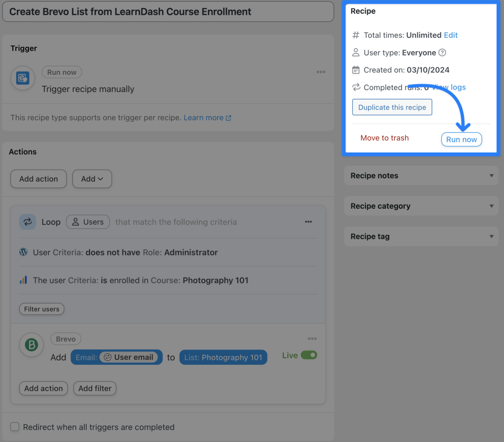Open the trigger options ellipsis menu
This screenshot has height=442, width=504.
[x=321, y=72]
